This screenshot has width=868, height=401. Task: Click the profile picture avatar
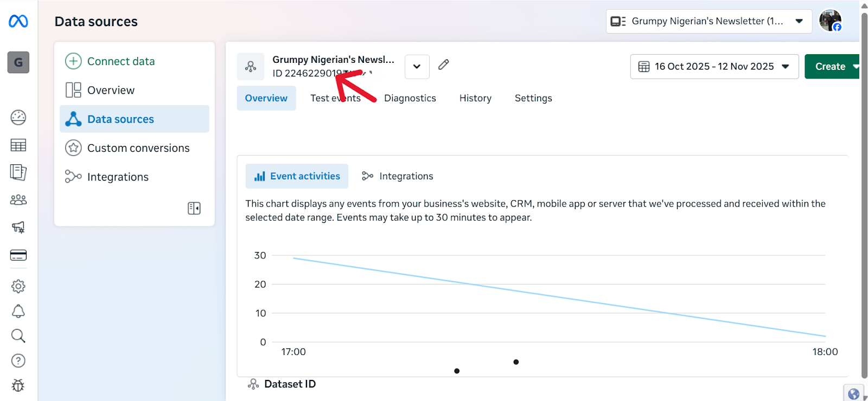click(831, 21)
